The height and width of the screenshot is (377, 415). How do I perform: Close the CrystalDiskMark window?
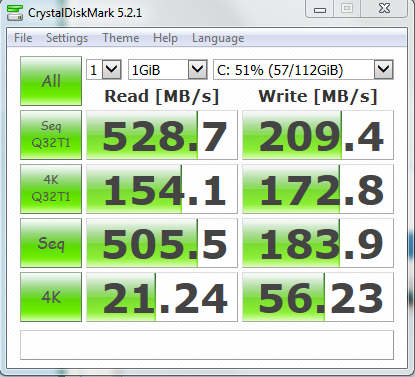(x=384, y=9)
